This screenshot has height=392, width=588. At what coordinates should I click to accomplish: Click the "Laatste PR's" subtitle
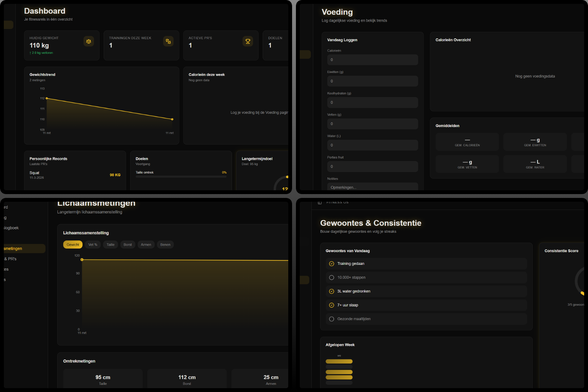(38, 164)
